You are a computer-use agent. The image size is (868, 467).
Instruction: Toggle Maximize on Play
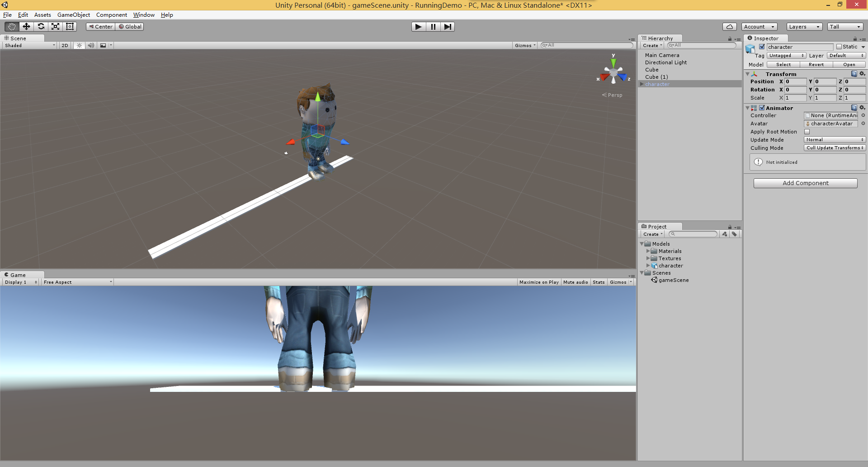point(539,282)
